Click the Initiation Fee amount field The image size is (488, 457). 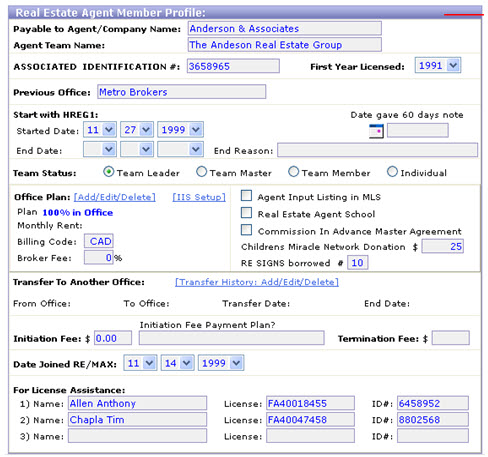(x=113, y=338)
